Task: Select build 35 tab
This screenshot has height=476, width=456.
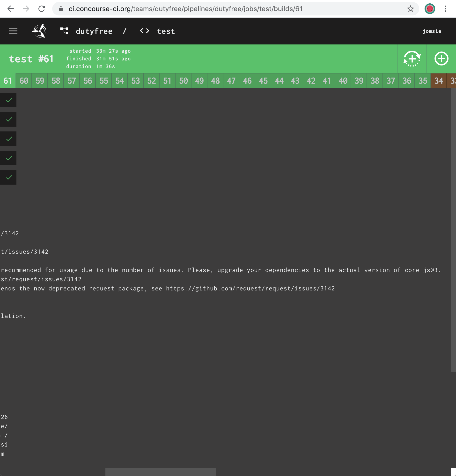Action: [x=423, y=81]
